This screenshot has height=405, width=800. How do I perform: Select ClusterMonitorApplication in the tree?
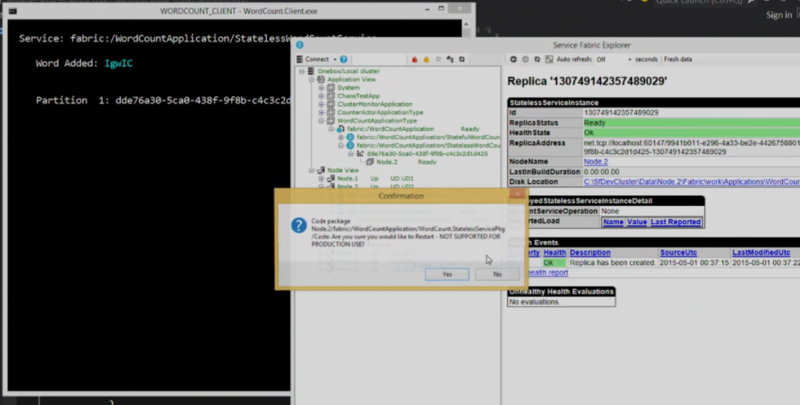(x=374, y=104)
